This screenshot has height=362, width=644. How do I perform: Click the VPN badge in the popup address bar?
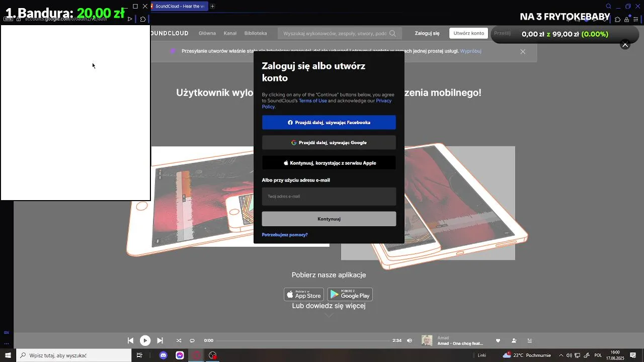pos(8,19)
